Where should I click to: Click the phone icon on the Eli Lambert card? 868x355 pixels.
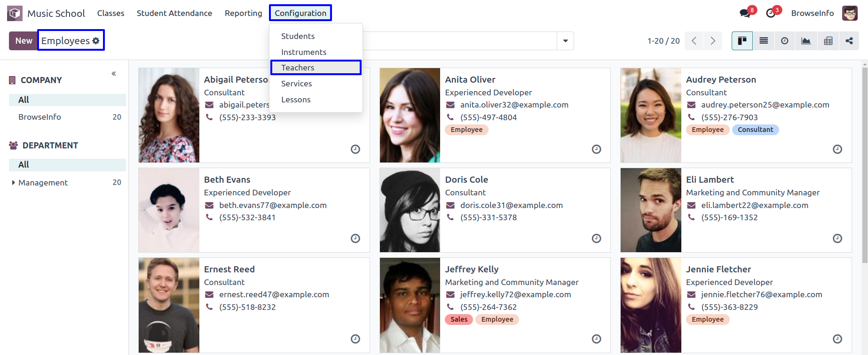(691, 217)
